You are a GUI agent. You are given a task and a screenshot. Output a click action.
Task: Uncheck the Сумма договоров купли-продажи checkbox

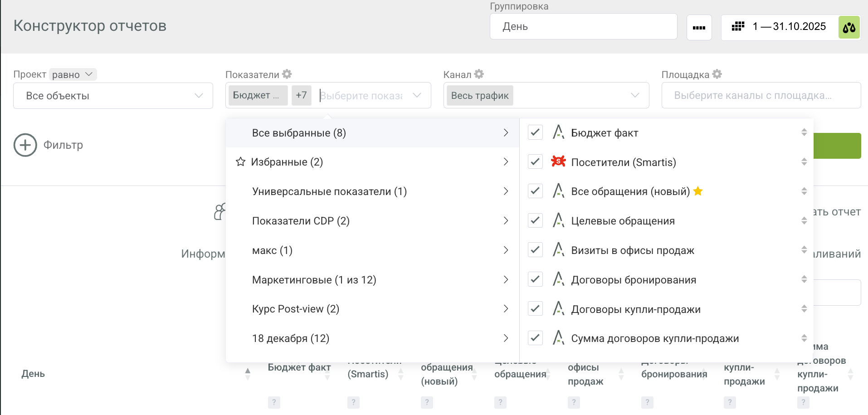[536, 338]
